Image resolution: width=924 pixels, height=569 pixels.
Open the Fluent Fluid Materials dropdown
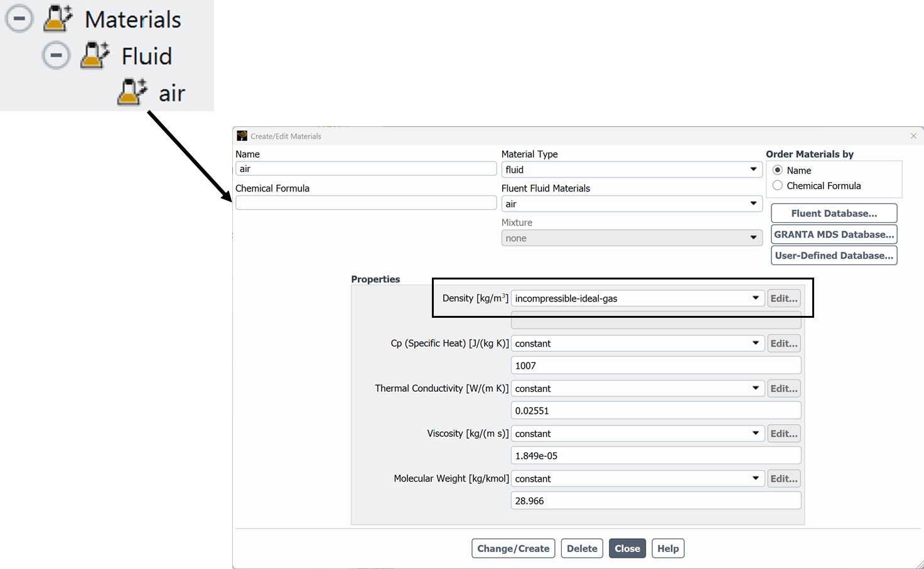pyautogui.click(x=631, y=204)
